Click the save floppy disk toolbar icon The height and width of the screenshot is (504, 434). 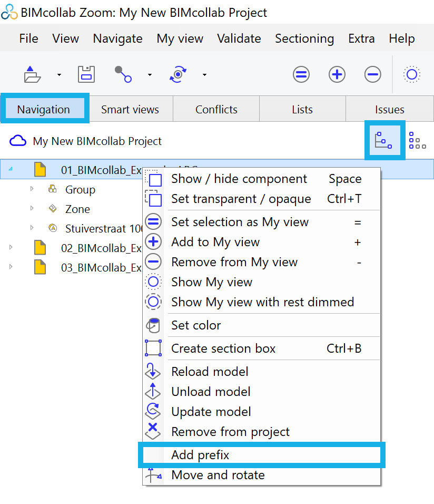[x=86, y=74]
